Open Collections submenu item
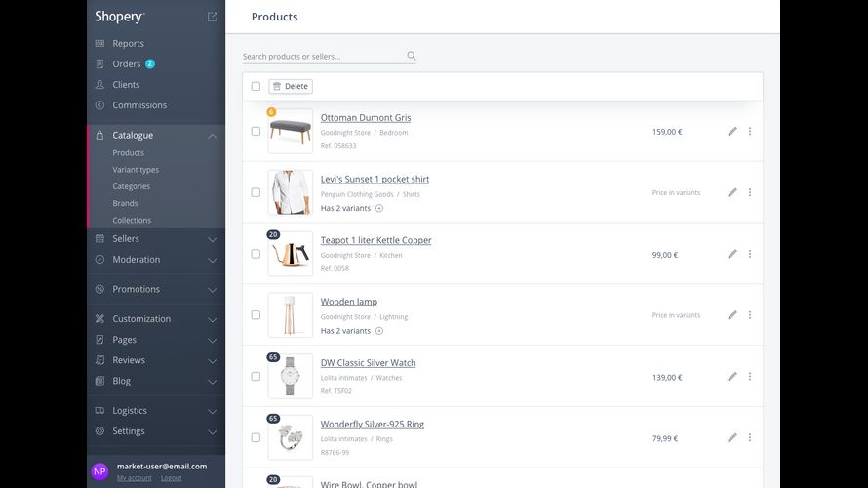This screenshot has width=868, height=488. (x=132, y=220)
